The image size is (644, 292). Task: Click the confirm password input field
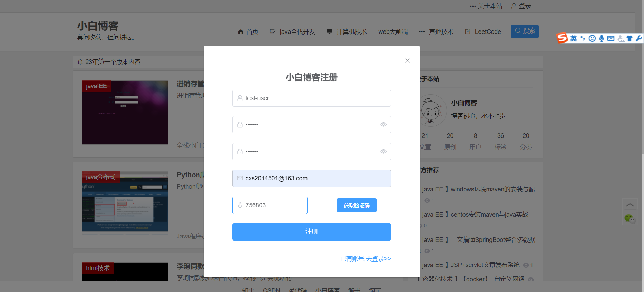click(311, 152)
